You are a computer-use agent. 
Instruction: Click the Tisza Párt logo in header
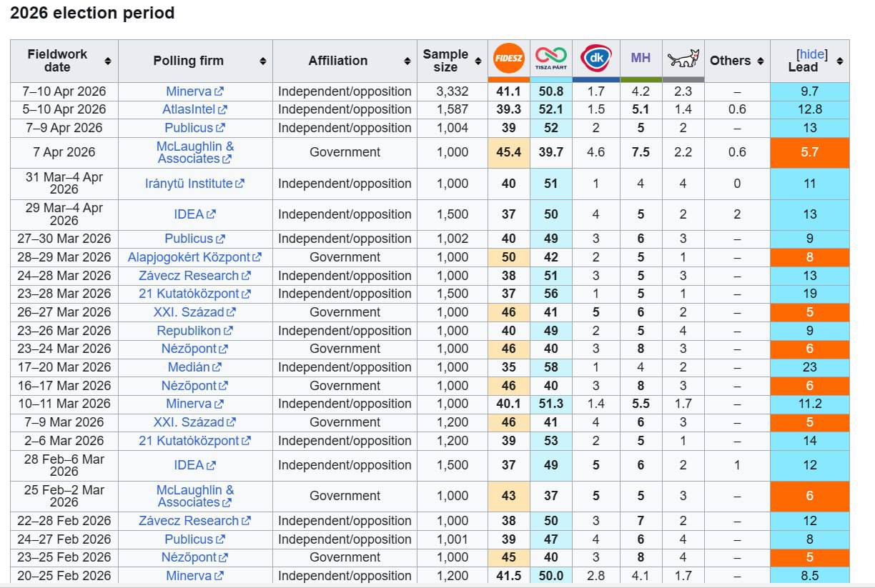[550, 59]
